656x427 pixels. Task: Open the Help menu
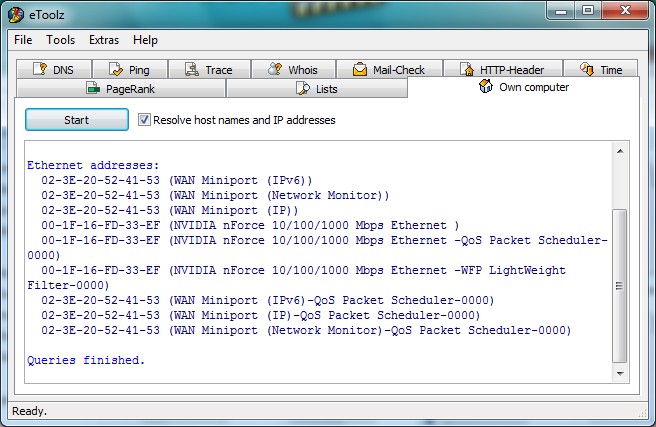tap(145, 40)
